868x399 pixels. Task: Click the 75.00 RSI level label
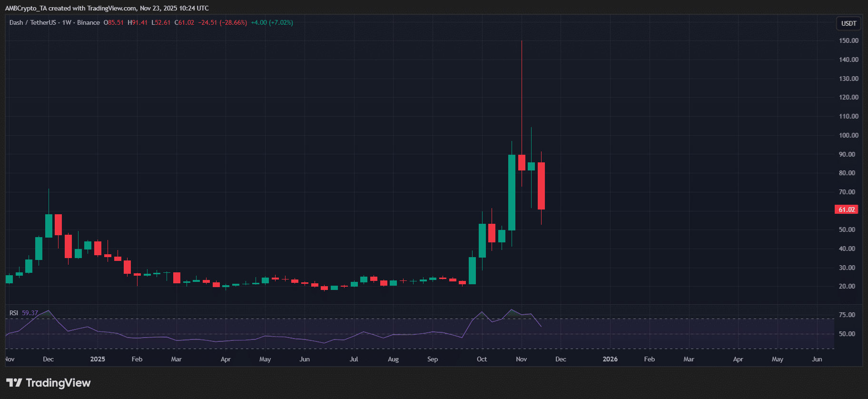point(847,315)
